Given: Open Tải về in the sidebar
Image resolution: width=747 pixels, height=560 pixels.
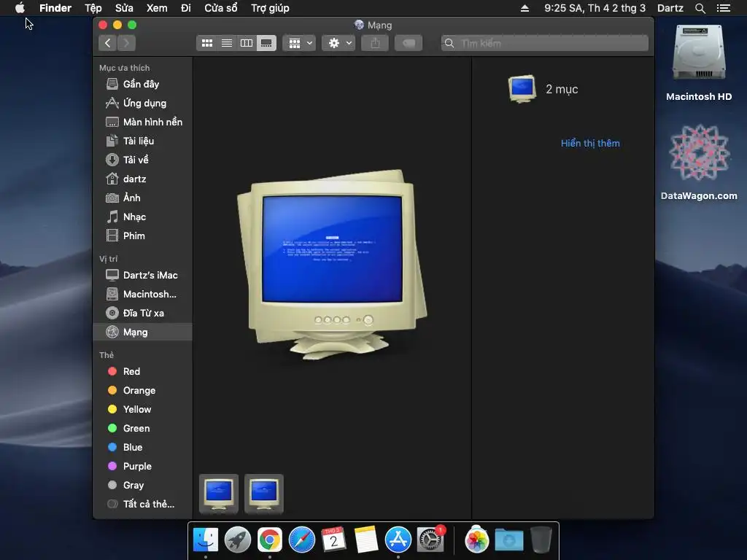Looking at the screenshot, I should click(x=142, y=160).
